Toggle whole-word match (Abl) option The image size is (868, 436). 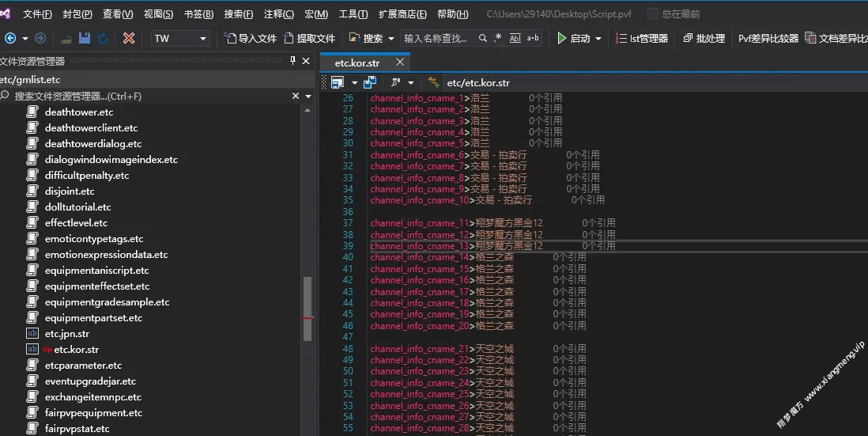[515, 38]
